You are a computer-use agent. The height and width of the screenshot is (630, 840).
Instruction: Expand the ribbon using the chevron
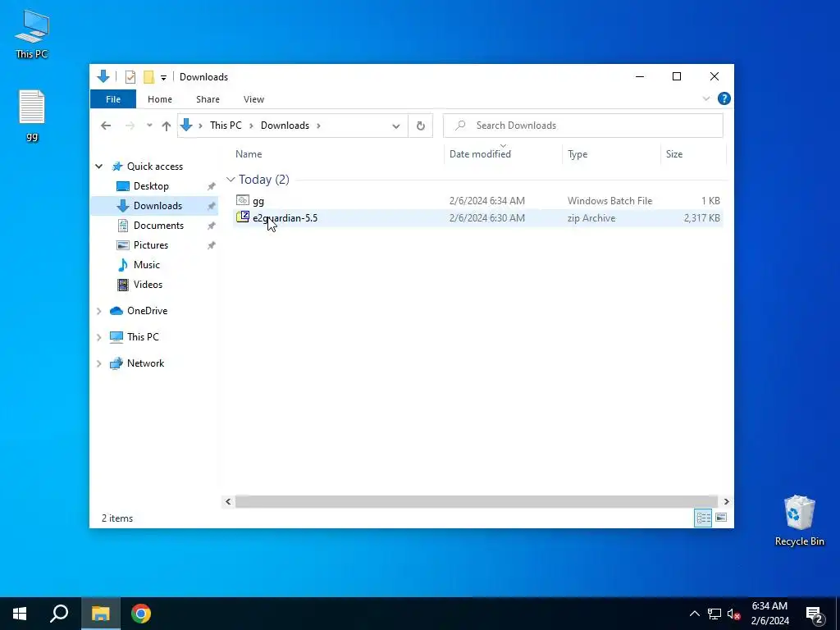(706, 98)
